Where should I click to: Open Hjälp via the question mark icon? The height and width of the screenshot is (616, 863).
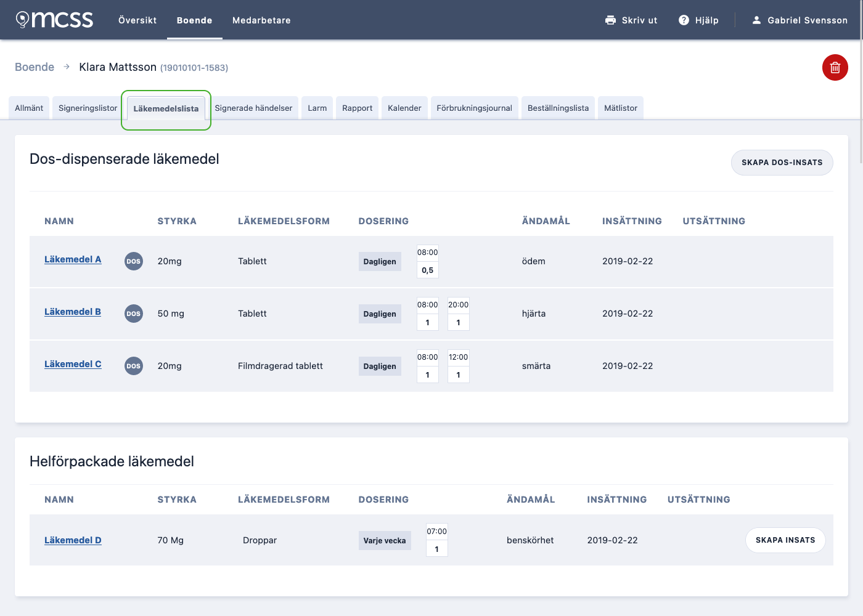(684, 20)
